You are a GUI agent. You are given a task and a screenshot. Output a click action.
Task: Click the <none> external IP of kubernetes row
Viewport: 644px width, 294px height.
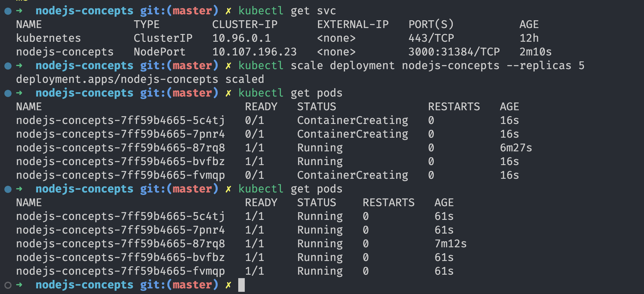pyautogui.click(x=336, y=38)
